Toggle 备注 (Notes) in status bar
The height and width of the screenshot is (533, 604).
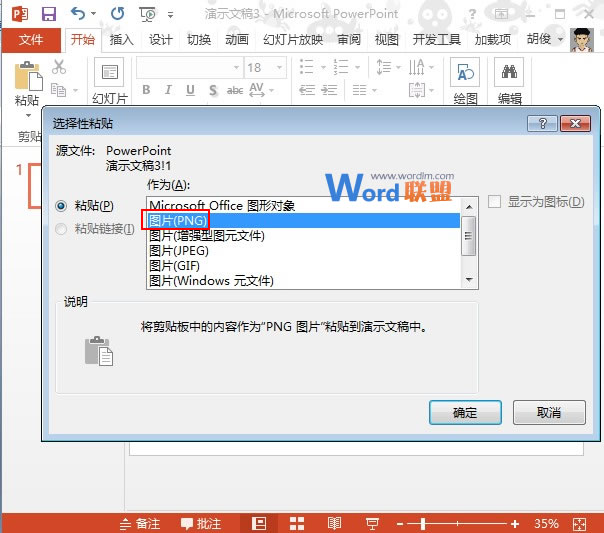(x=139, y=523)
